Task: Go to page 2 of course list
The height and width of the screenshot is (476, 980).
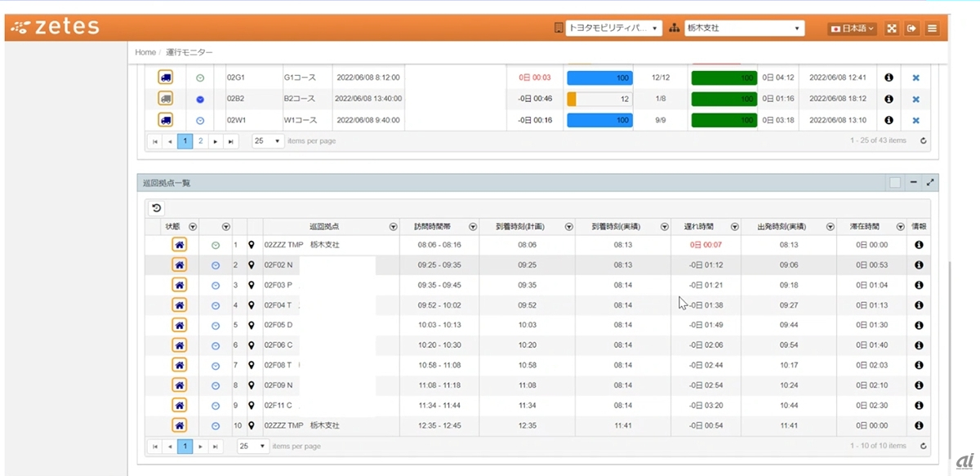Action: point(200,141)
